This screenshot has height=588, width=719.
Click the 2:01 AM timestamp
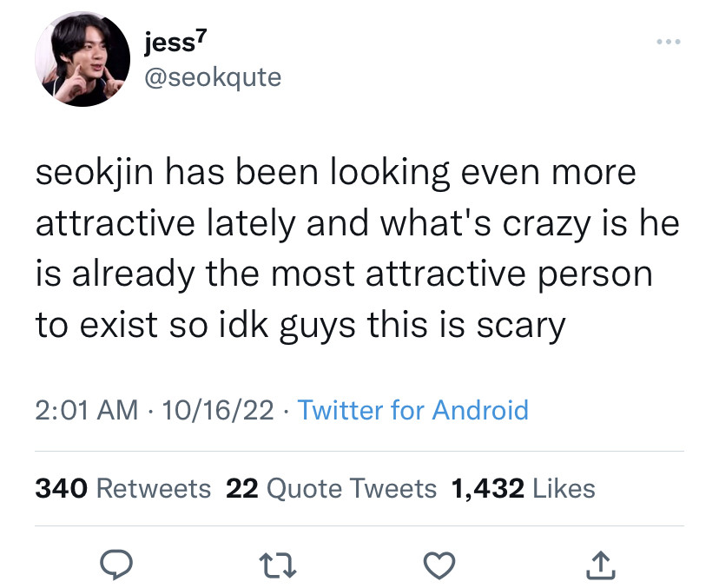(x=87, y=410)
